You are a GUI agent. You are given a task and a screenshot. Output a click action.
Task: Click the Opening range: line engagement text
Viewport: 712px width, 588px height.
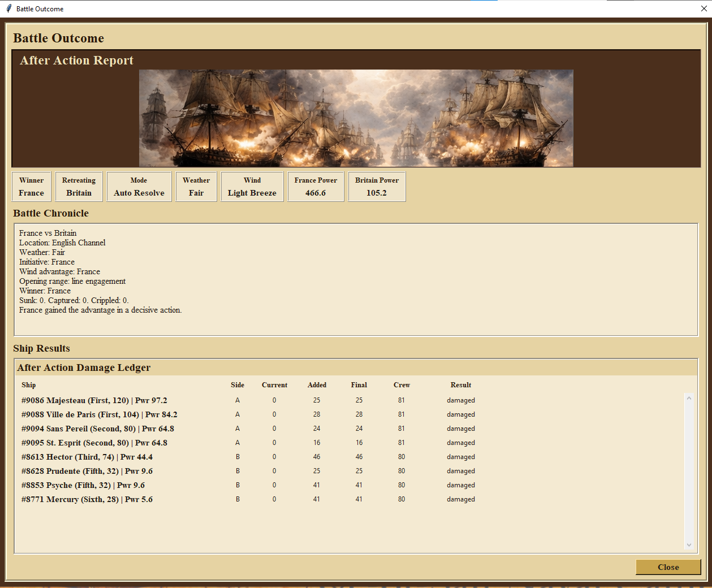72,281
